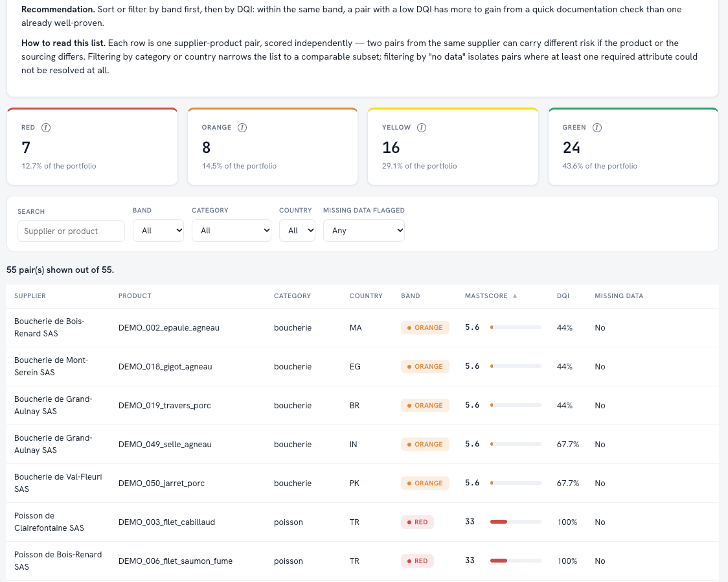This screenshot has width=728, height=582.
Task: Click the score bar for DEMO_002_epaule_agneau
Action: click(x=516, y=327)
